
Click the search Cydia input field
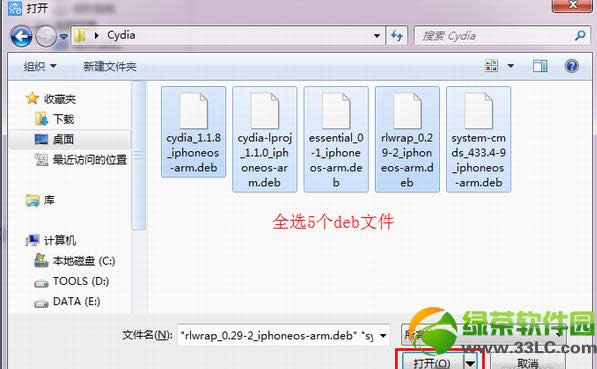tap(493, 36)
